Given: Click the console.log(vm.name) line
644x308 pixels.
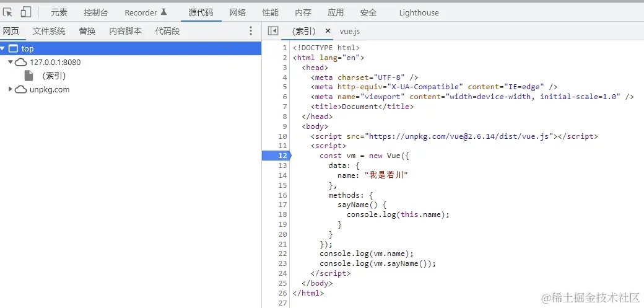Looking at the screenshot, I should 367,253.
